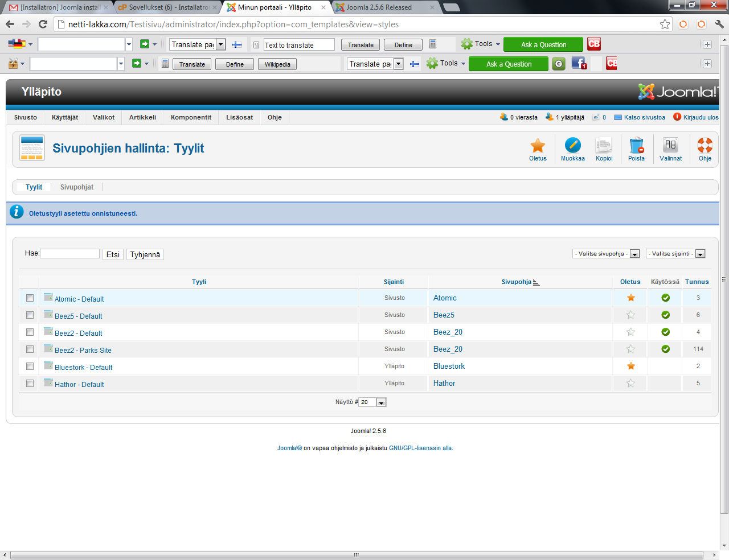Check the Atomic - Default checkbox
This screenshot has width=729, height=560.
(x=30, y=298)
